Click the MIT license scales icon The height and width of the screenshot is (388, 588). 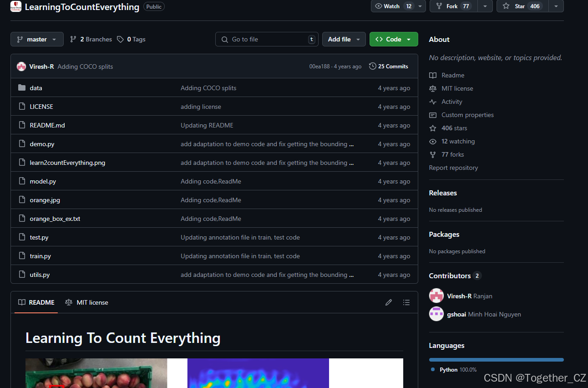pyautogui.click(x=434, y=88)
